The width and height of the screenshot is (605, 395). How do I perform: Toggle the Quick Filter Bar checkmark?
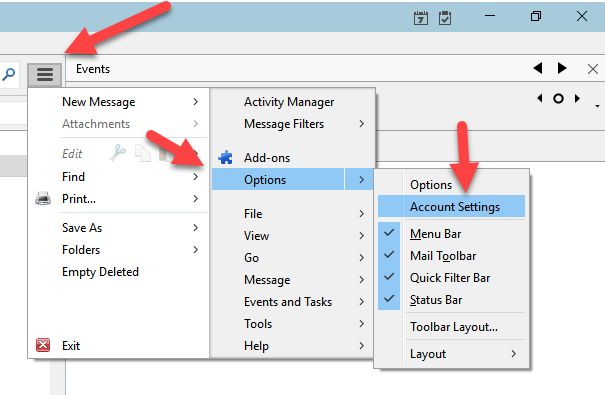389,277
